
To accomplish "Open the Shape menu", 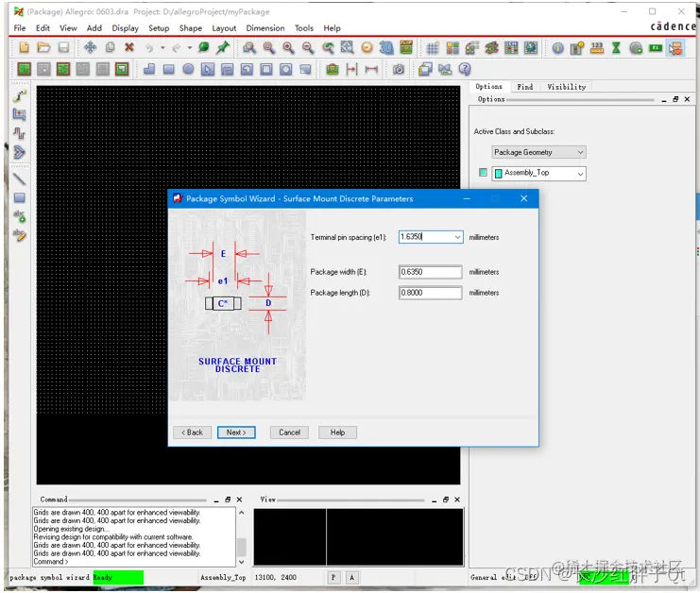I will (191, 28).
